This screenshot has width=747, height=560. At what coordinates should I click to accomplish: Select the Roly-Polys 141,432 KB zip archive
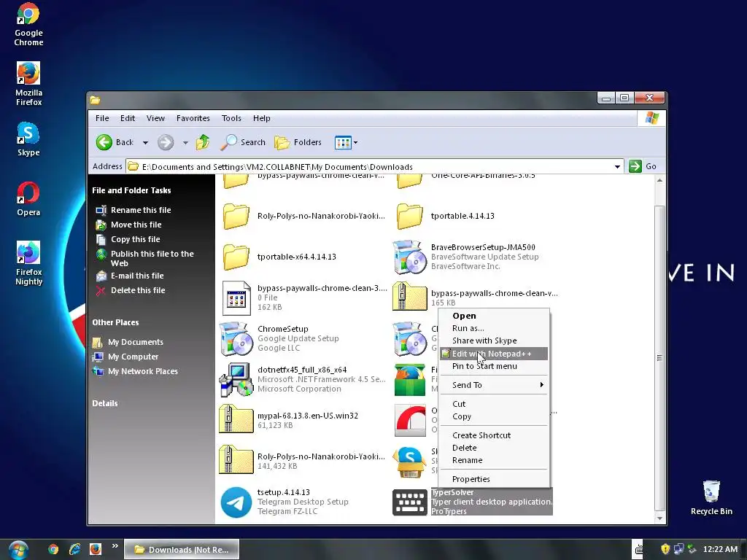point(302,461)
